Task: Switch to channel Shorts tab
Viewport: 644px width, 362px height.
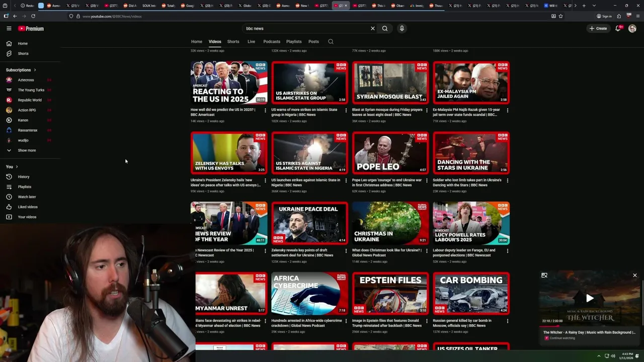Action: point(233,42)
